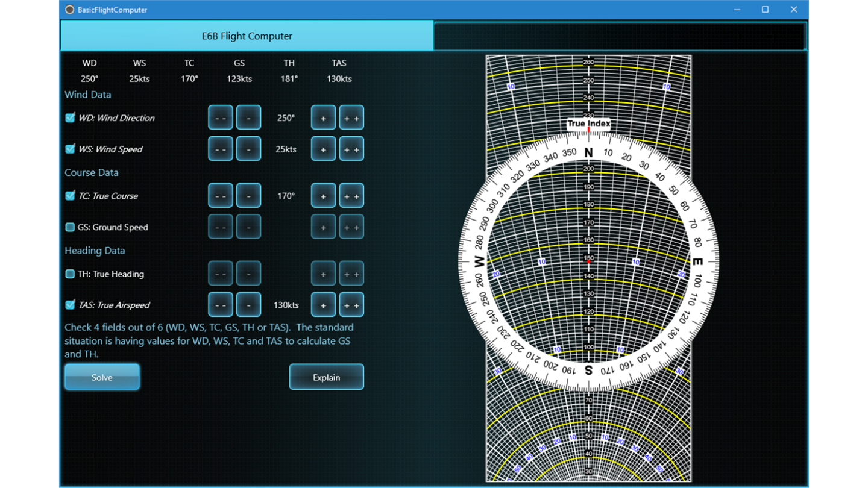
Task: Click the Ground Speed + + button
Action: [x=351, y=227]
